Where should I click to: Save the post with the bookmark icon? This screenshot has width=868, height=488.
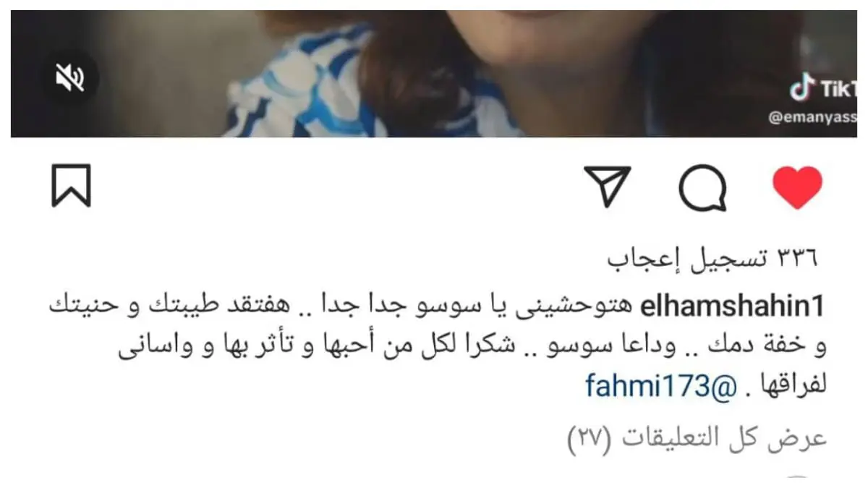click(x=71, y=186)
